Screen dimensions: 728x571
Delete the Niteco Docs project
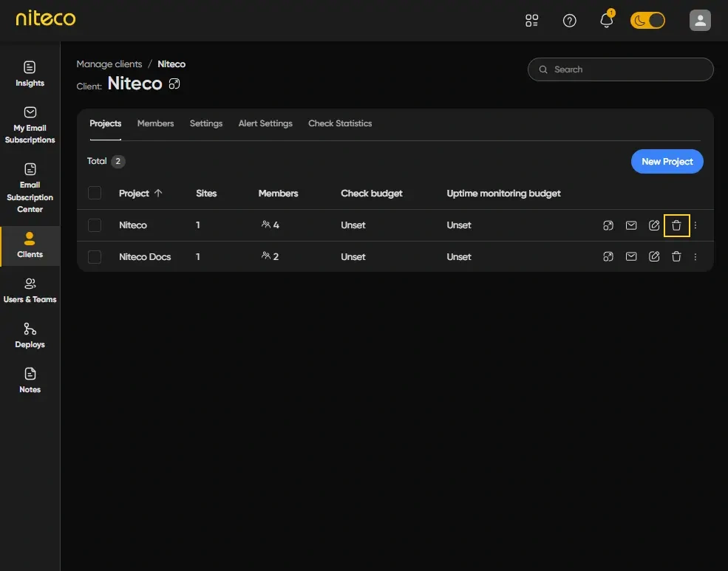pos(676,256)
